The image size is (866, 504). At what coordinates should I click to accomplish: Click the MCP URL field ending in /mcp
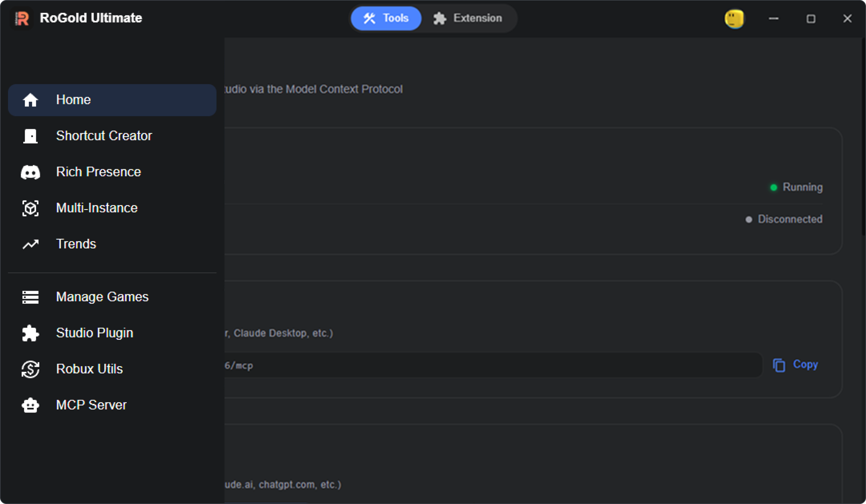(493, 365)
